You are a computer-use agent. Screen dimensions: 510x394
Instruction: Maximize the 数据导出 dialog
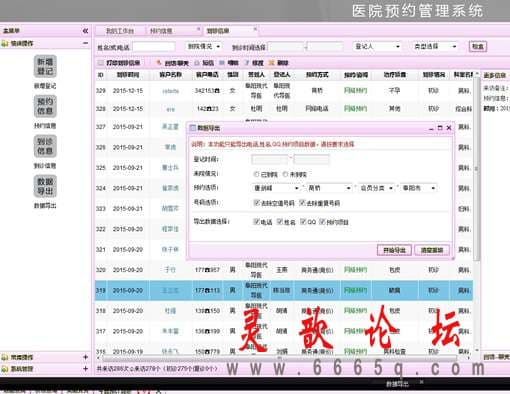click(x=440, y=128)
